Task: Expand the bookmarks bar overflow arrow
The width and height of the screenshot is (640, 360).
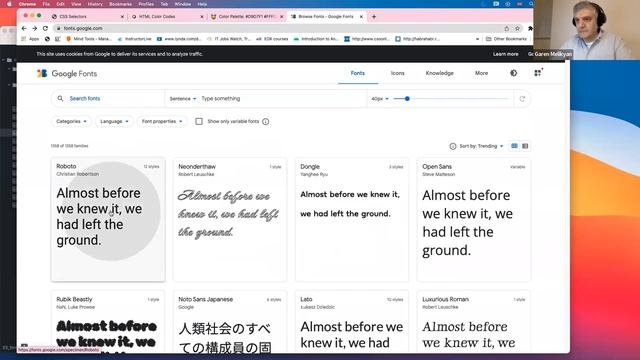Action: (477, 39)
